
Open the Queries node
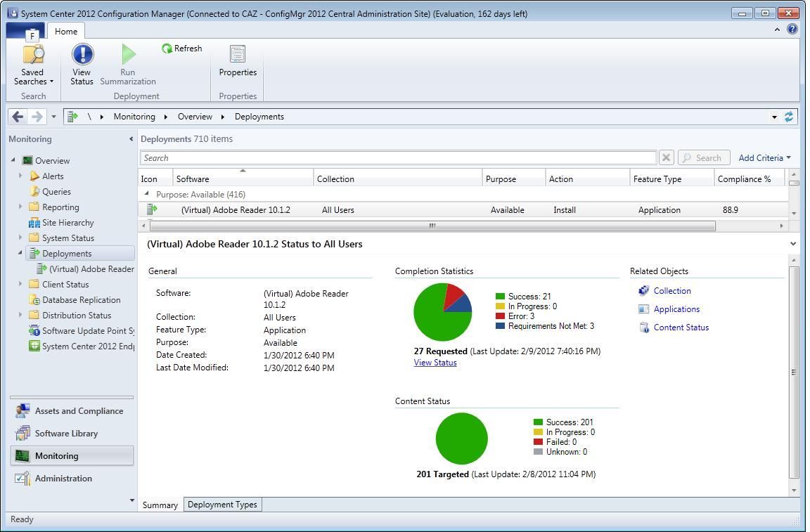point(56,192)
